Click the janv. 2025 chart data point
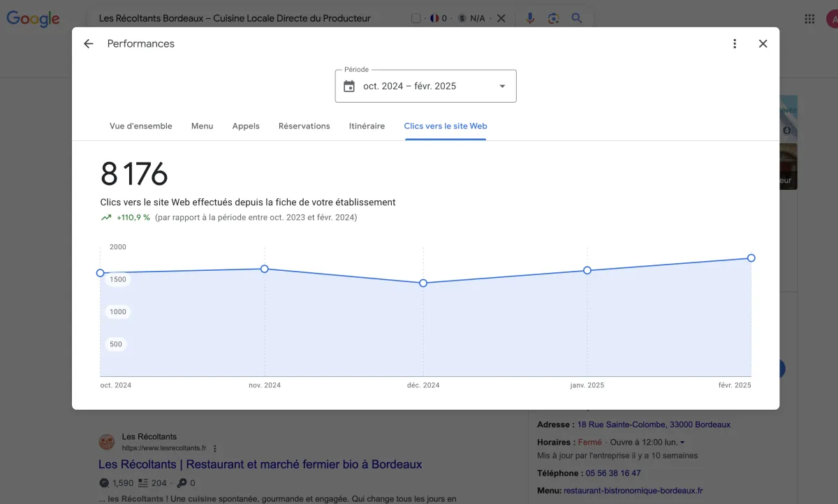Viewport: 838px width, 504px height. (x=587, y=270)
